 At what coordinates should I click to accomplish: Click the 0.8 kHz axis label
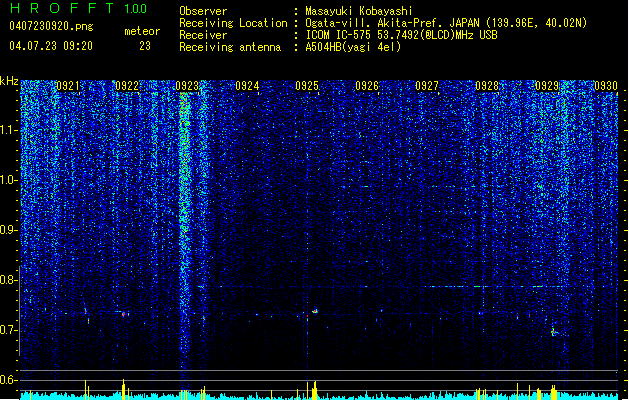tap(9, 280)
